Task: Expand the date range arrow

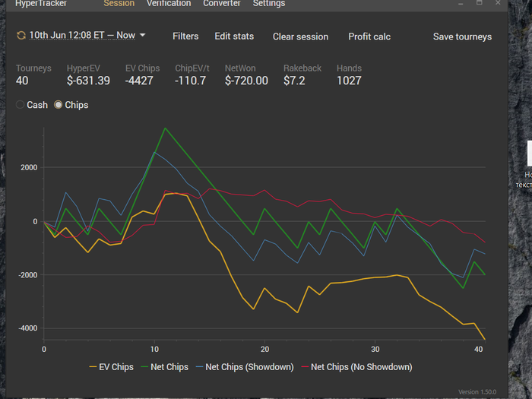Action: point(143,35)
